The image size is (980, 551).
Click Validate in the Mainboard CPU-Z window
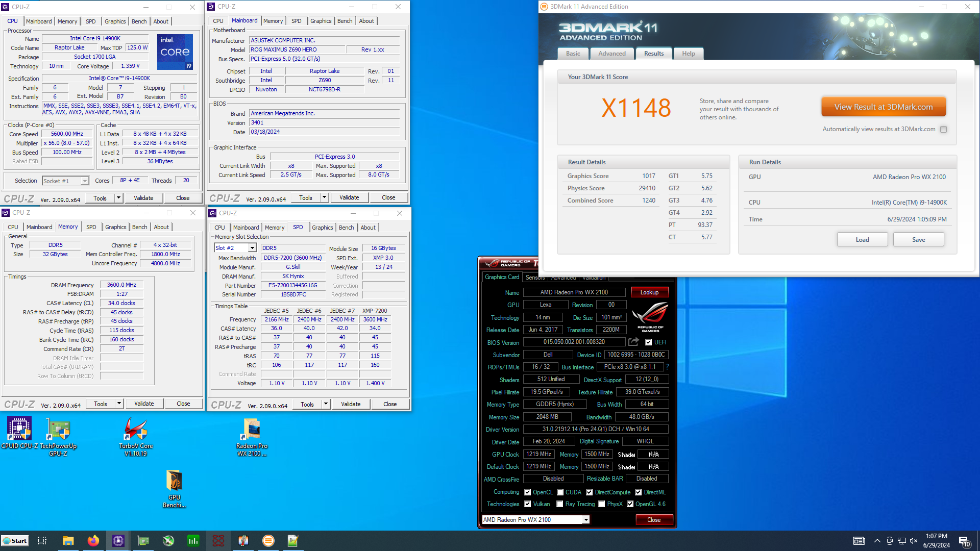coord(349,197)
